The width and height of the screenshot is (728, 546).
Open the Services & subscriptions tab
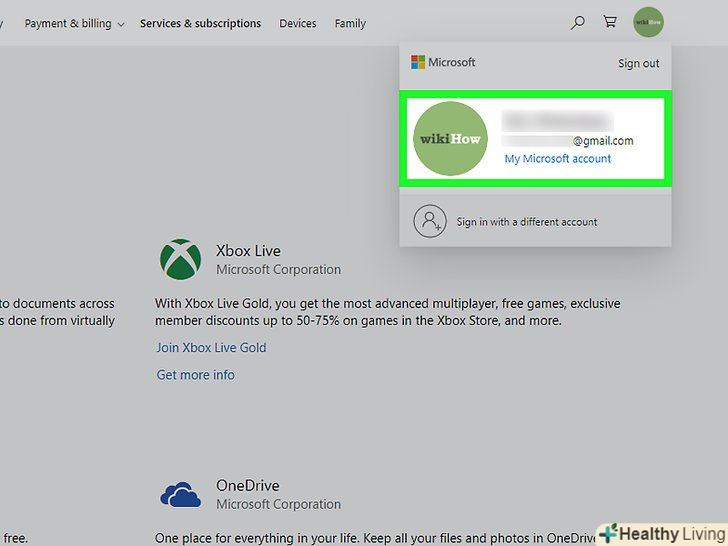pos(200,23)
